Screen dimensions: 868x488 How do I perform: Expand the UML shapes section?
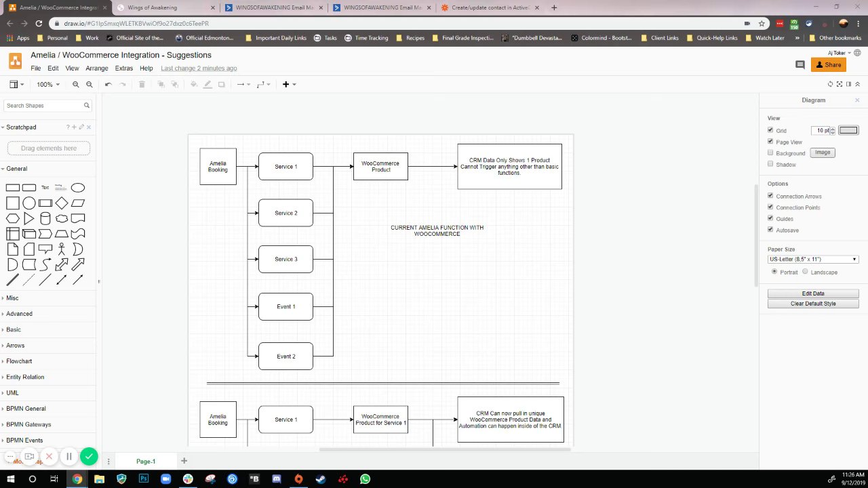tap(12, 393)
